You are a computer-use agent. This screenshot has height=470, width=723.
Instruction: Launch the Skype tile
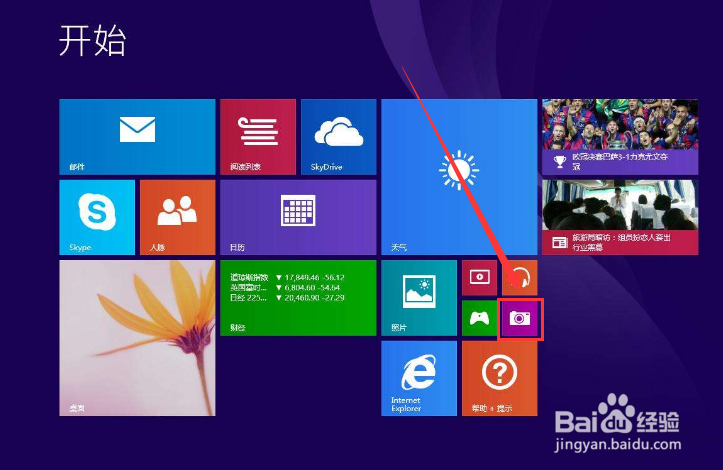click(97, 217)
